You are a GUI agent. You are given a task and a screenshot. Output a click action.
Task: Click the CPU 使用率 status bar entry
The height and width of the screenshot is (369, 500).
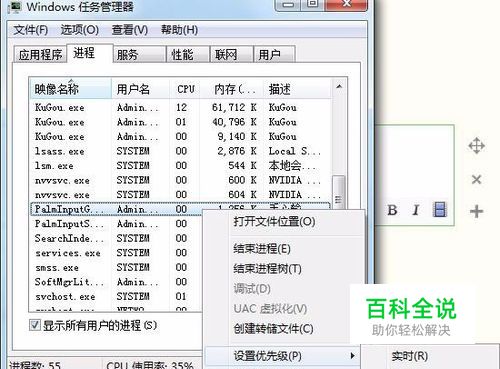coord(150,365)
